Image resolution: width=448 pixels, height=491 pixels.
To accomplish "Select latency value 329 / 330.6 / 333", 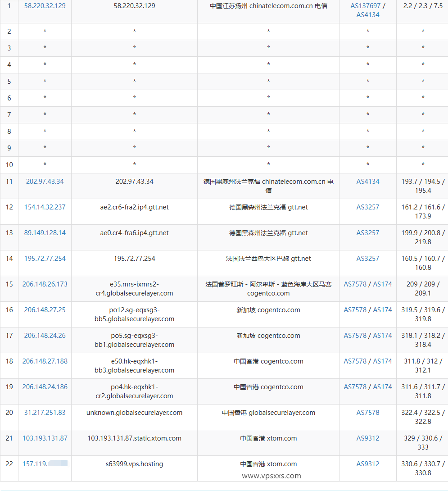I will pyautogui.click(x=423, y=443).
